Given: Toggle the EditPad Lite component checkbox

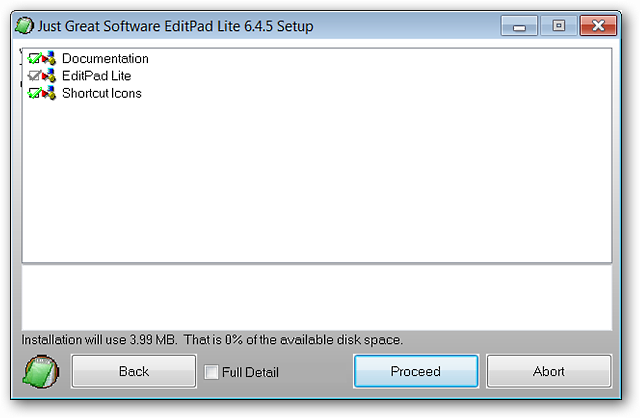Looking at the screenshot, I should (34, 76).
